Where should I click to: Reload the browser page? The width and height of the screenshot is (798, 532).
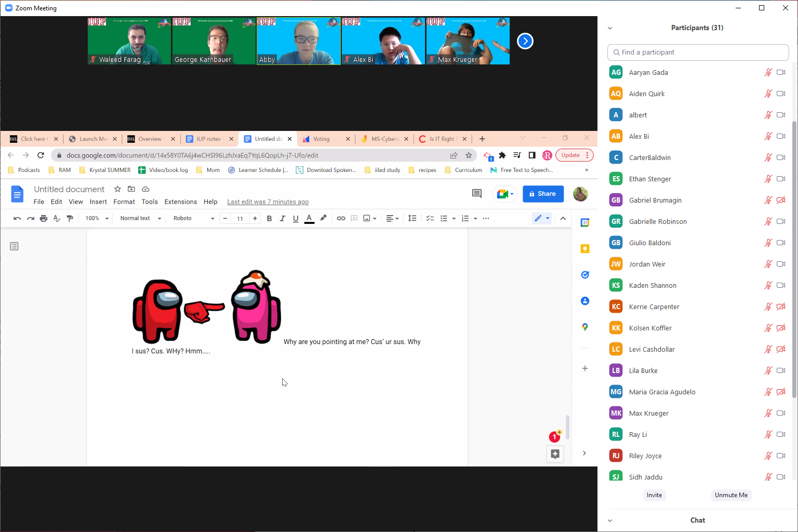click(41, 155)
